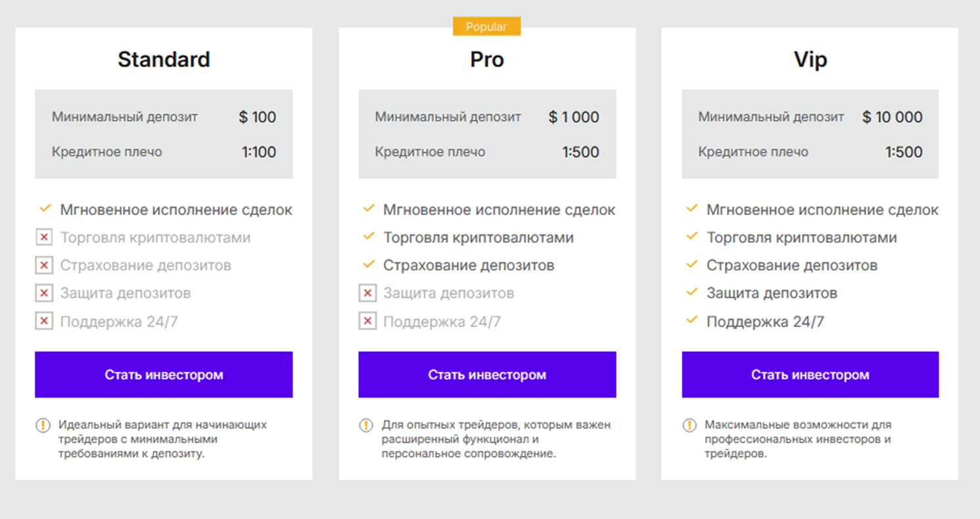Click the info icon under Standard plan
This screenshot has width=980, height=519.
[43, 426]
